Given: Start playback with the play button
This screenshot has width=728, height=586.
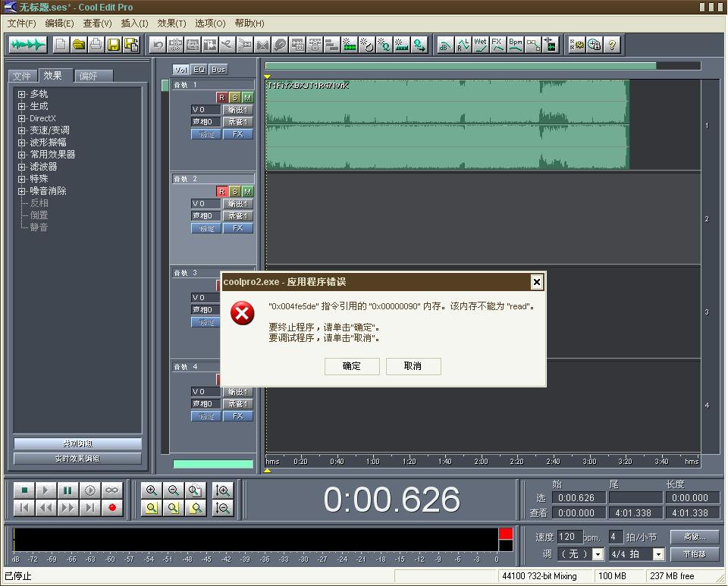Looking at the screenshot, I should [x=45, y=490].
